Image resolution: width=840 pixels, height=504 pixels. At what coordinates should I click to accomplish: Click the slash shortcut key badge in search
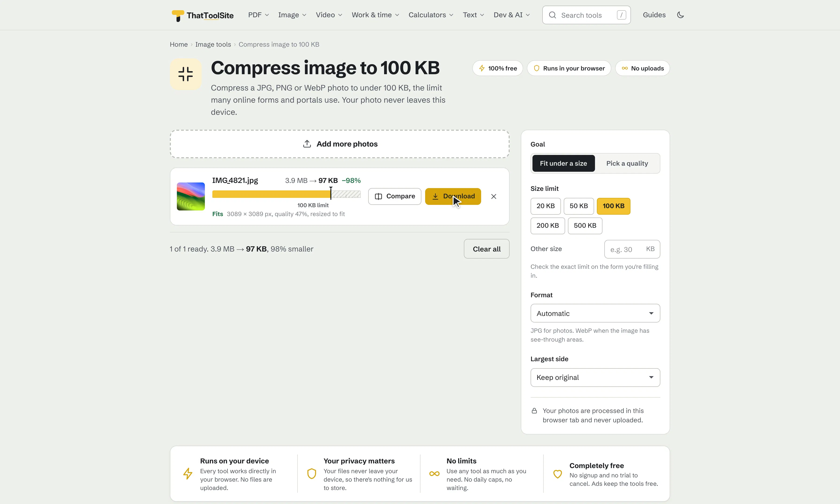click(x=621, y=15)
